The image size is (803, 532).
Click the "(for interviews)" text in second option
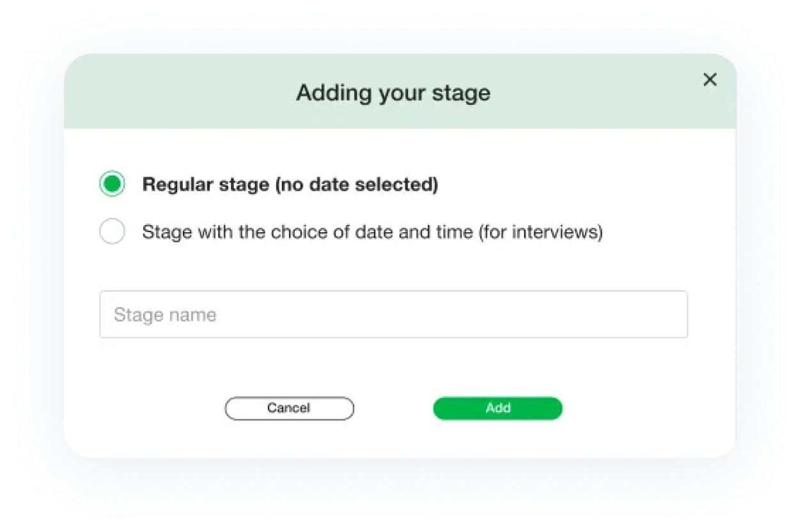[540, 231]
